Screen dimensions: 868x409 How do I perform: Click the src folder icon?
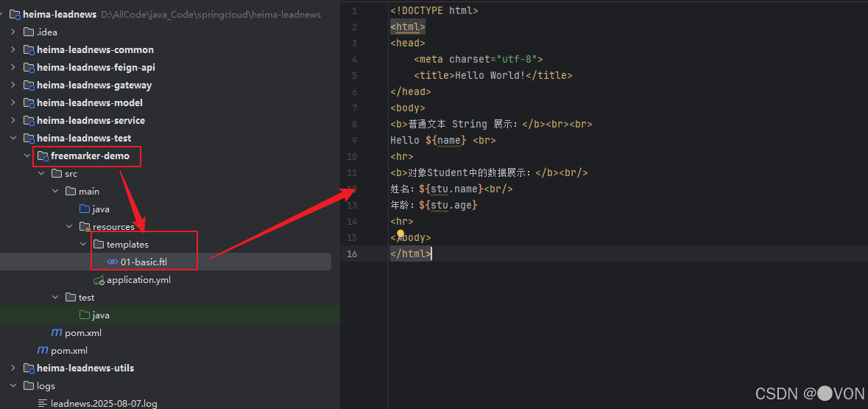(x=57, y=173)
